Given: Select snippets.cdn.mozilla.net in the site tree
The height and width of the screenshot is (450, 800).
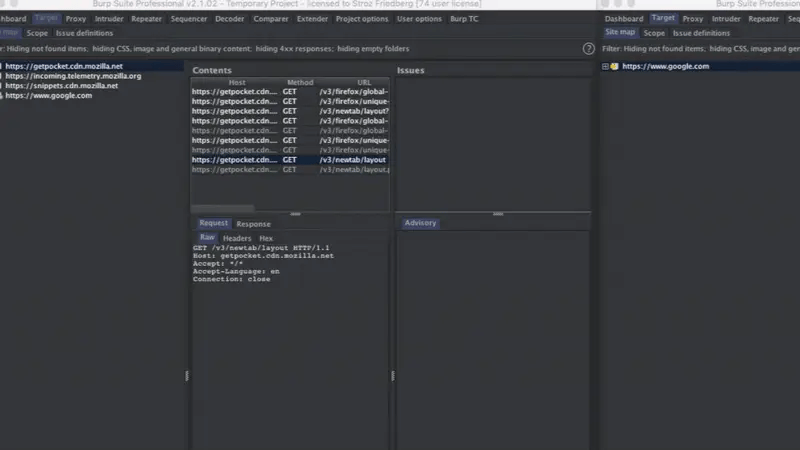Looking at the screenshot, I should (62, 86).
